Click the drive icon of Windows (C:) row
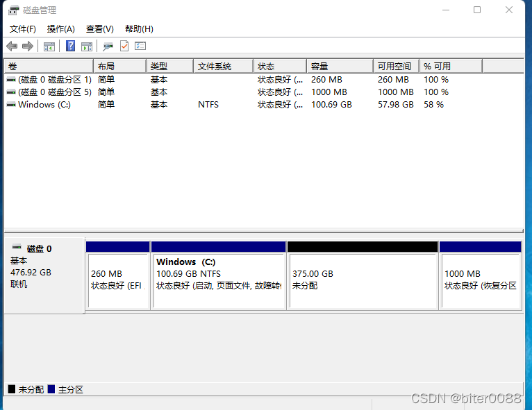Image resolution: width=532 pixels, height=410 pixels. pos(11,105)
